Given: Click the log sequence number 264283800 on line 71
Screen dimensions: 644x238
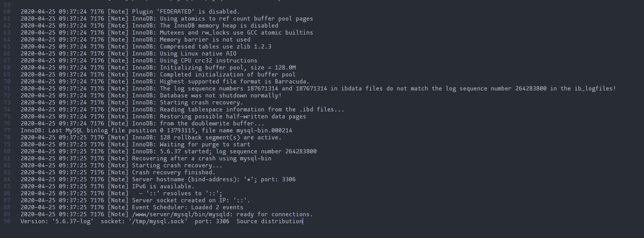Looking at the screenshot, I should click(x=531, y=89).
